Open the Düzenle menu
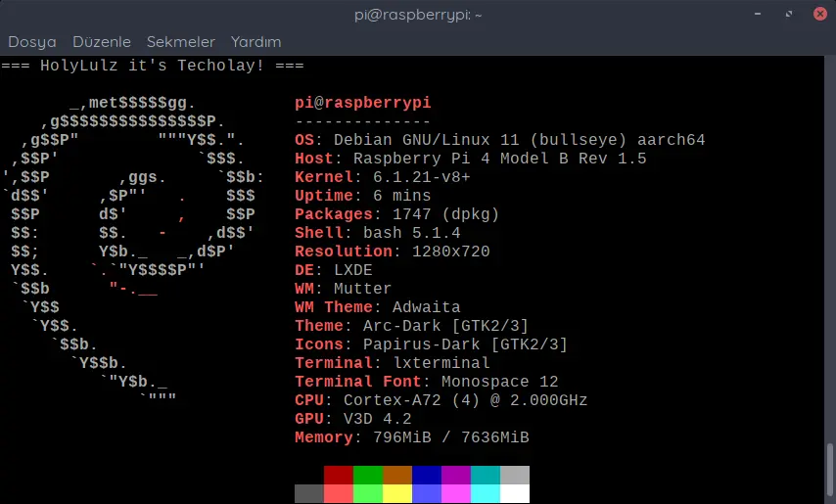The width and height of the screenshot is (836, 504). (102, 41)
